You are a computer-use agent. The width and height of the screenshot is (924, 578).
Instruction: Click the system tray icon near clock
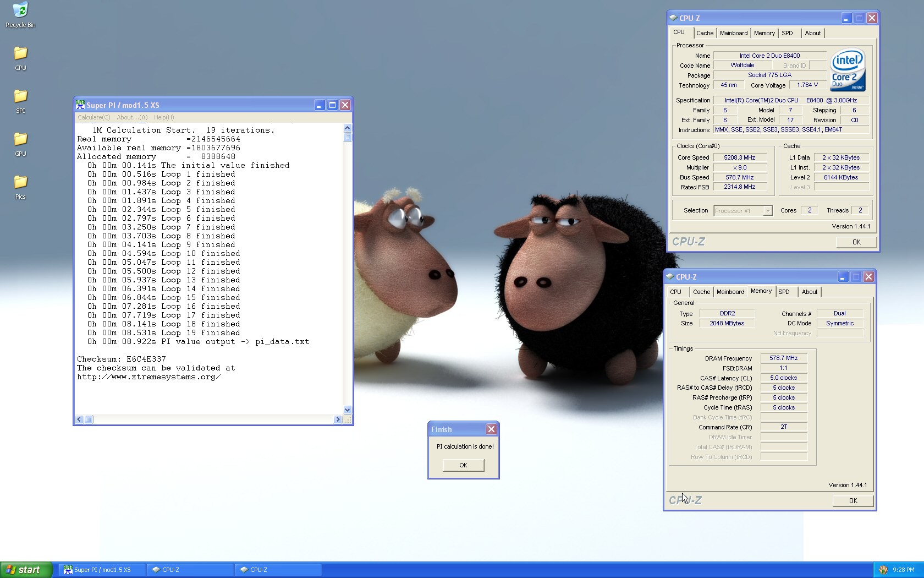coord(883,570)
